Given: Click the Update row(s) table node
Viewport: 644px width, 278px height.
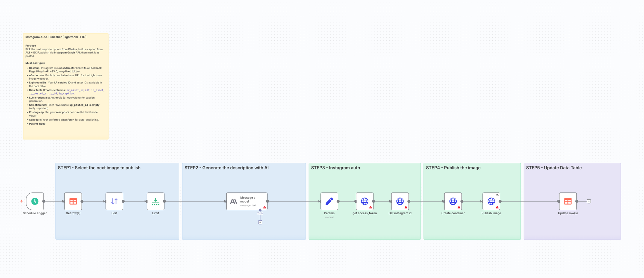Looking at the screenshot, I should (x=568, y=201).
